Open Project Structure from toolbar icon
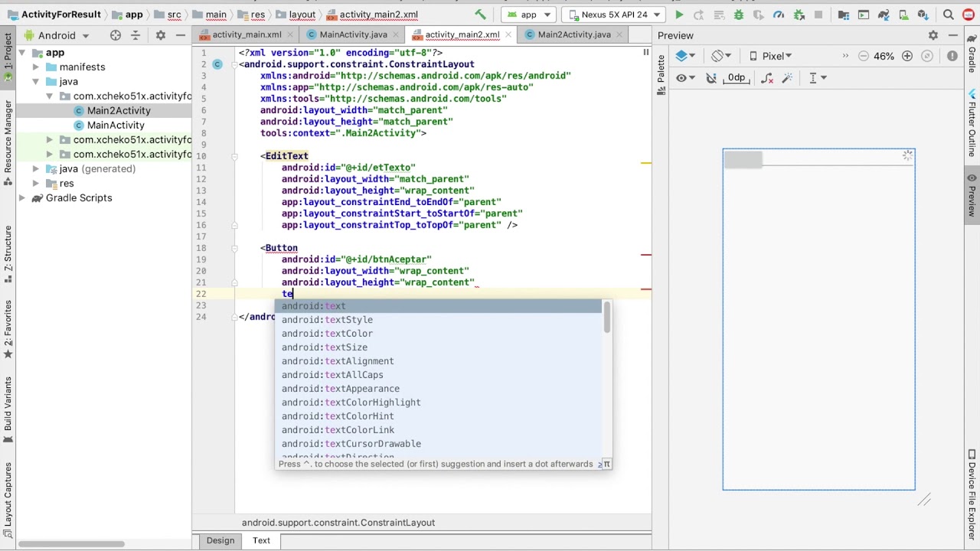The height and width of the screenshot is (551, 980). coord(844,15)
